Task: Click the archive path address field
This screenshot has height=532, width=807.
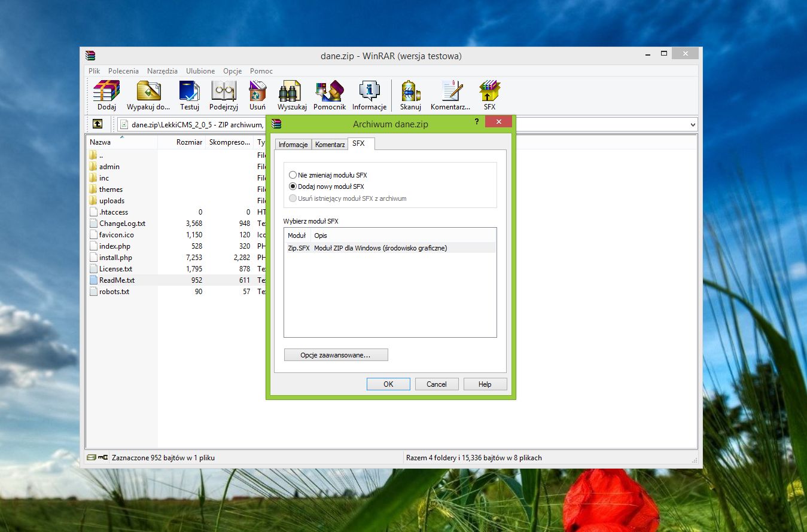Action: pos(407,124)
